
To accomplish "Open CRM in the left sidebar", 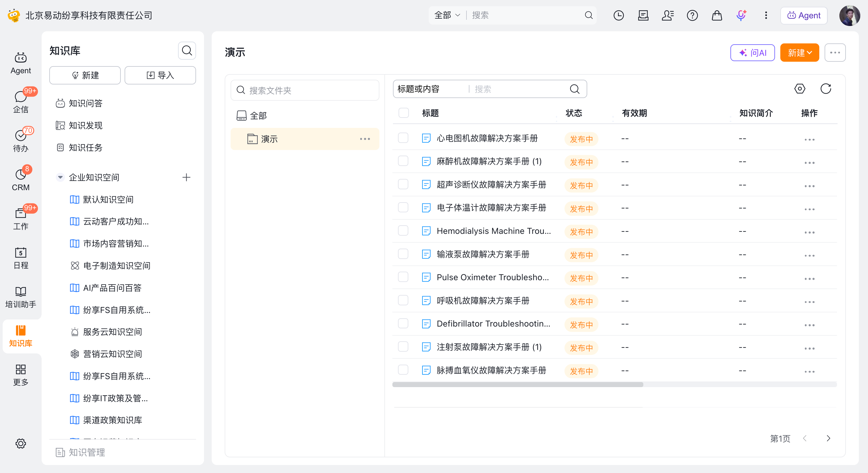I will point(21,179).
